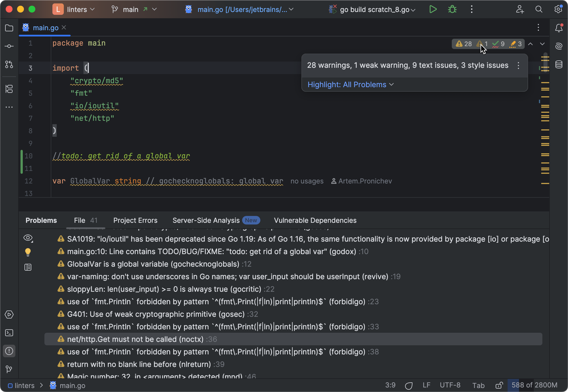Open the Highlight: All Problems dropdown
This screenshot has height=392, width=568.
350,84
